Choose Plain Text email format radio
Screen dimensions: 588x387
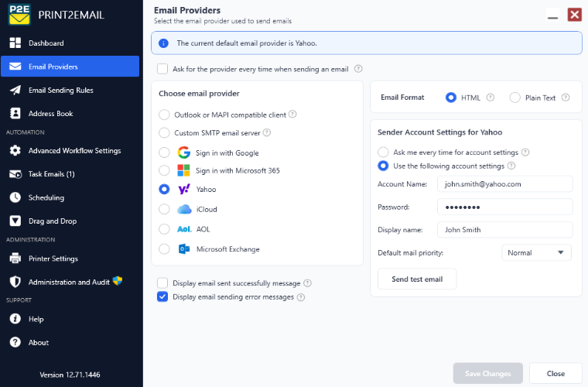(514, 98)
